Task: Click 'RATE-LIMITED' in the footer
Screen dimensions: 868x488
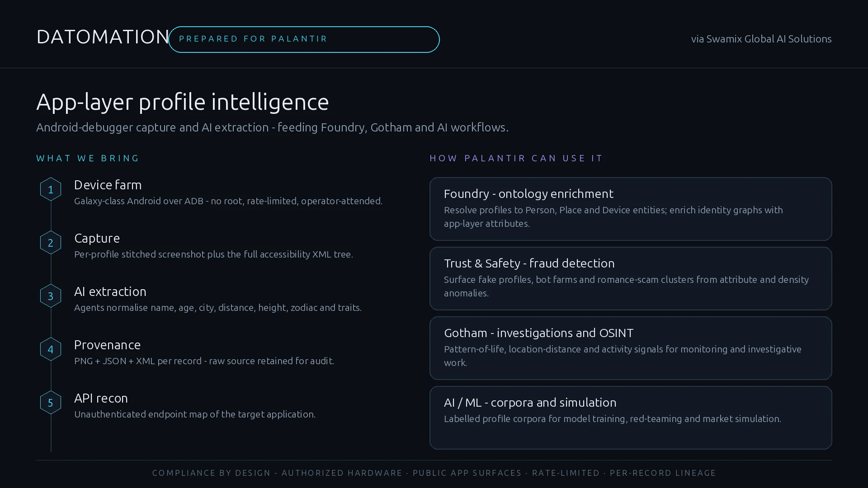Action: 566,473
